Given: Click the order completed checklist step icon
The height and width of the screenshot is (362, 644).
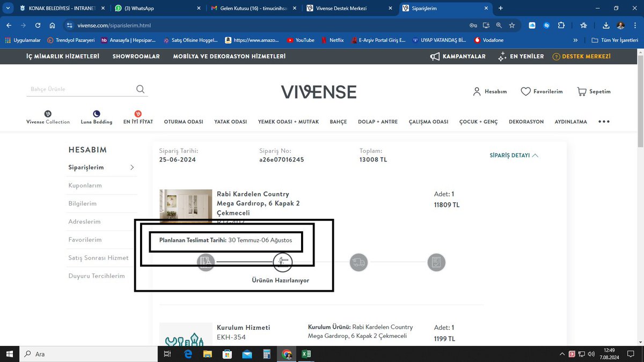Looking at the screenshot, I should click(x=436, y=262).
